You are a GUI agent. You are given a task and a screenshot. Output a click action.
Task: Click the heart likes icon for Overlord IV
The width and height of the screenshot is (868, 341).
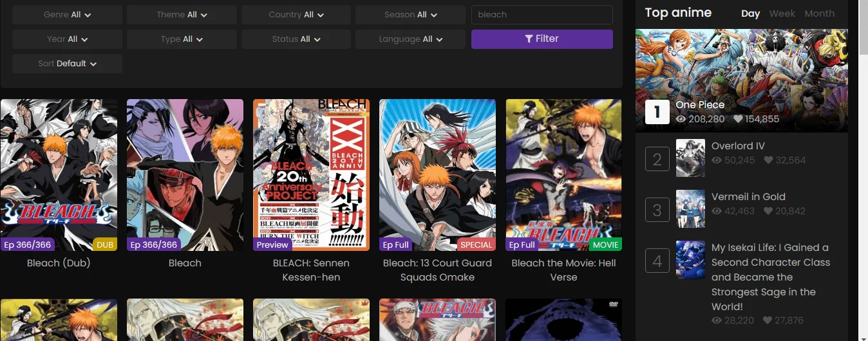coord(768,160)
